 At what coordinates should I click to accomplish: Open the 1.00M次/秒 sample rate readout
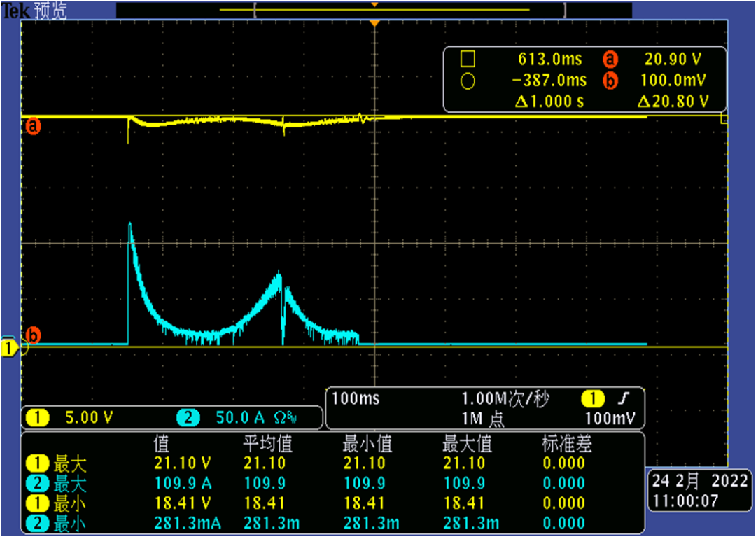[x=505, y=399]
